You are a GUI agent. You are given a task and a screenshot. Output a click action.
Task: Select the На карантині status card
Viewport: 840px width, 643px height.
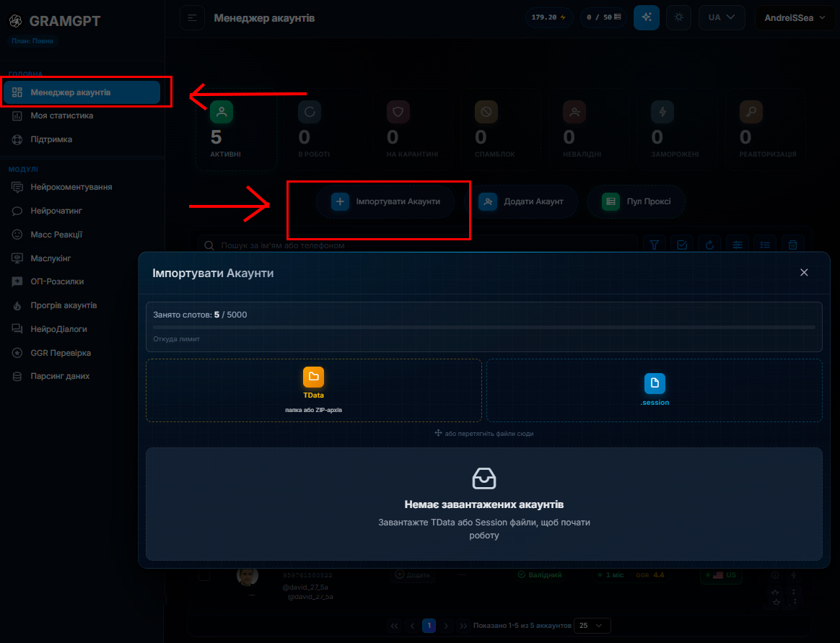coord(413,130)
